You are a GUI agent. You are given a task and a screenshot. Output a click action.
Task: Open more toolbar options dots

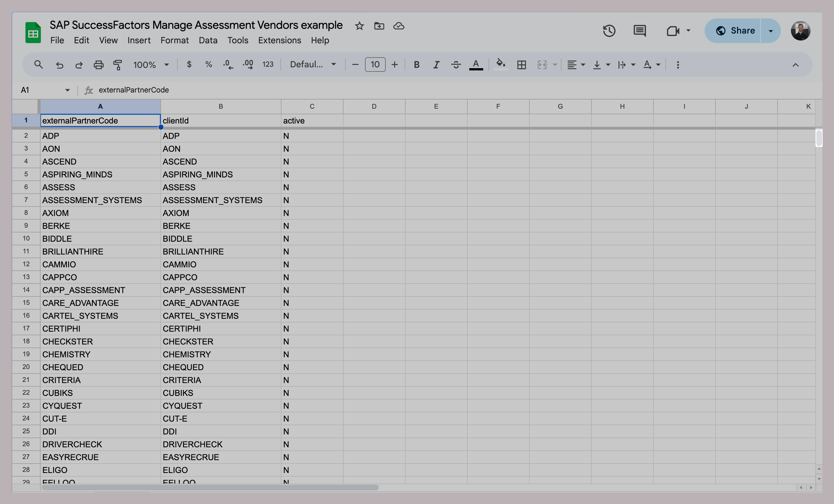coord(677,65)
